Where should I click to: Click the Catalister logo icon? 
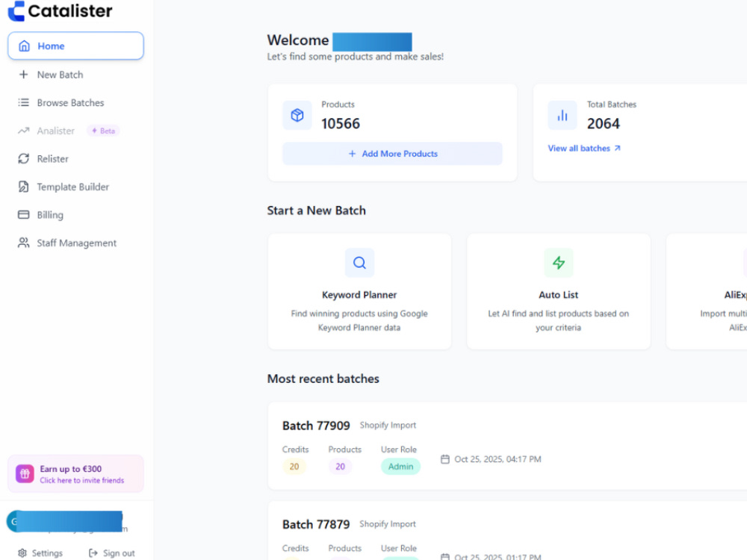(x=16, y=10)
